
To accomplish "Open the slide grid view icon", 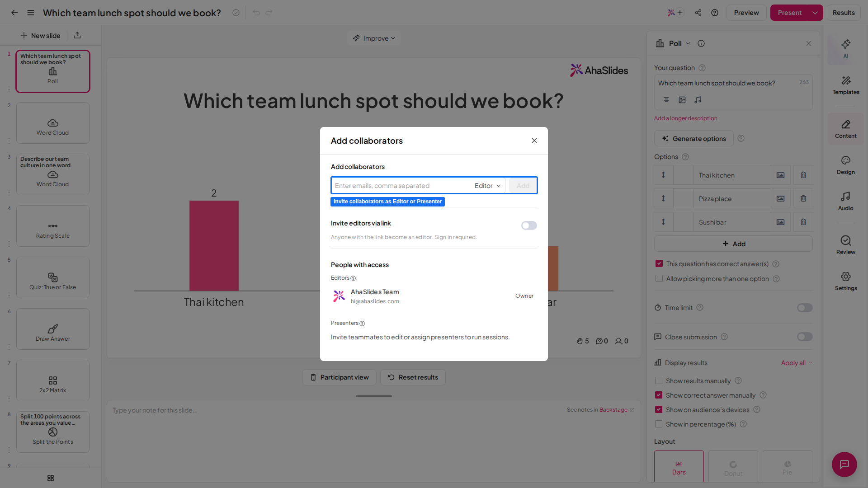I will pos(51,478).
